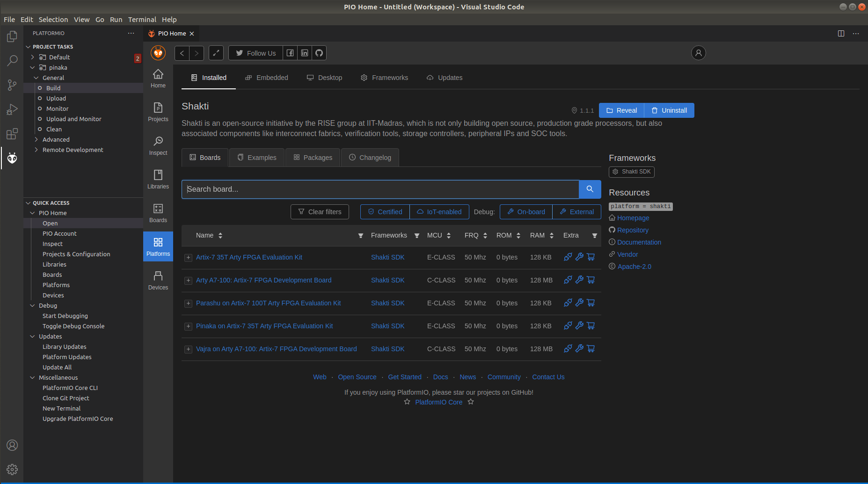Click the search magnifier button for boards
The height and width of the screenshot is (484, 868).
point(590,189)
